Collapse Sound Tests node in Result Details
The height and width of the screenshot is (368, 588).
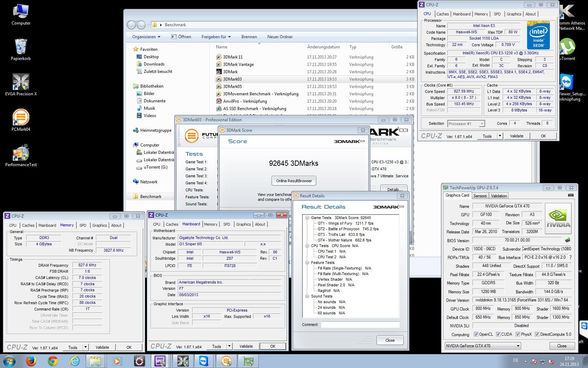[x=307, y=296]
